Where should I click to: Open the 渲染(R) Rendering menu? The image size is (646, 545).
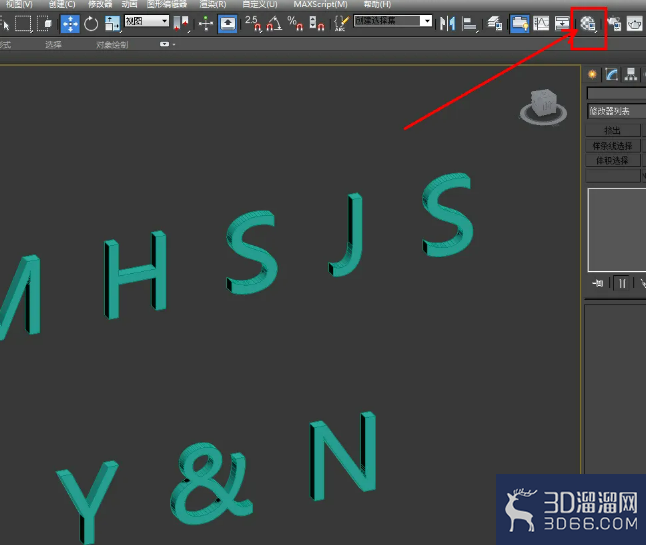pyautogui.click(x=213, y=5)
